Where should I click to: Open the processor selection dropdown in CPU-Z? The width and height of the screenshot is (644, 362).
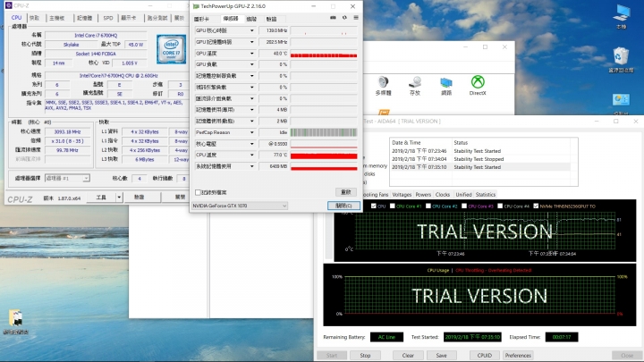(x=67, y=178)
